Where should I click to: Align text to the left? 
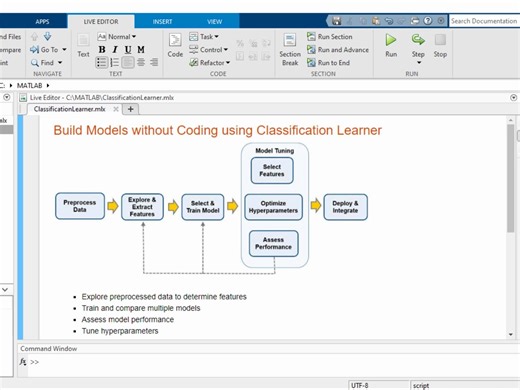128,62
